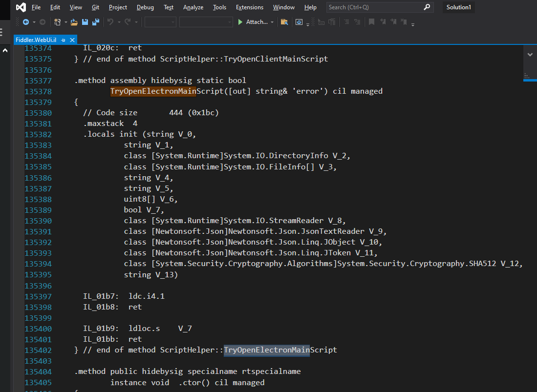Click the up chevron in the left gutter
Viewport: 537px width, 392px height.
[5, 51]
